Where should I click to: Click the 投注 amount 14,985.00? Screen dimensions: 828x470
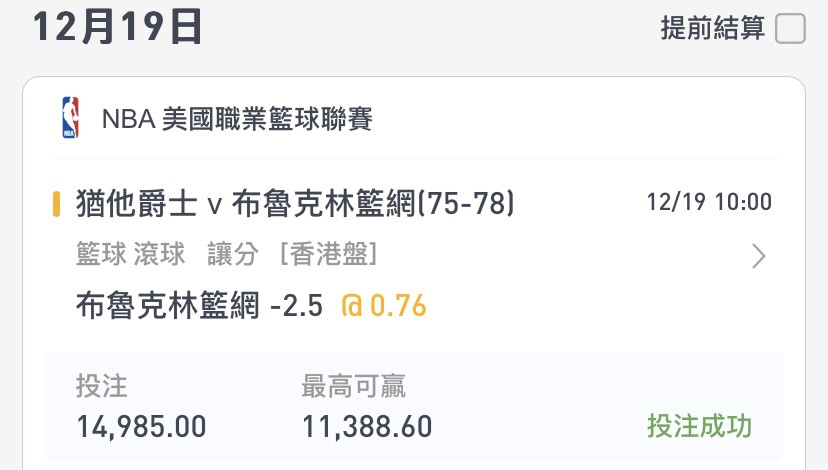coord(141,427)
